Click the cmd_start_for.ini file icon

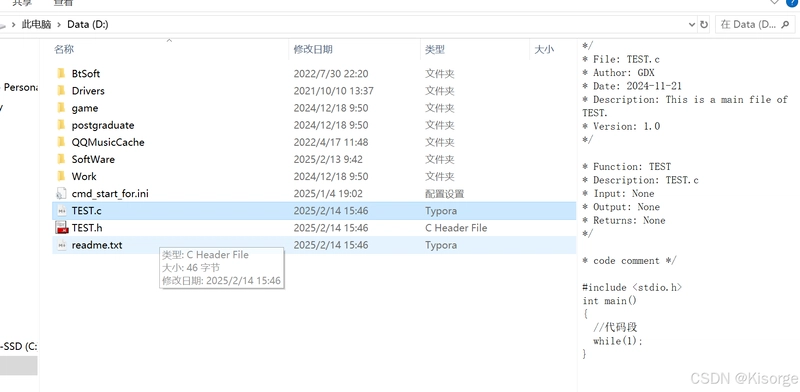tap(61, 193)
